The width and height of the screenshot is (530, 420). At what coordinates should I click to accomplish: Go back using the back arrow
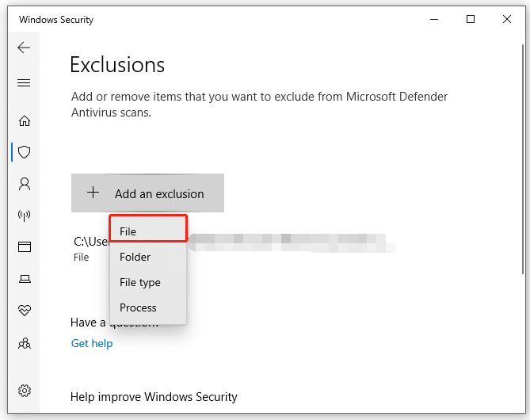click(24, 48)
